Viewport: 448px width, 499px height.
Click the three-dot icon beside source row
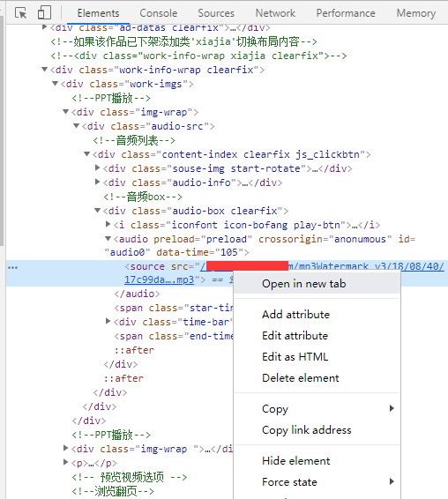pyautogui.click(x=12, y=267)
